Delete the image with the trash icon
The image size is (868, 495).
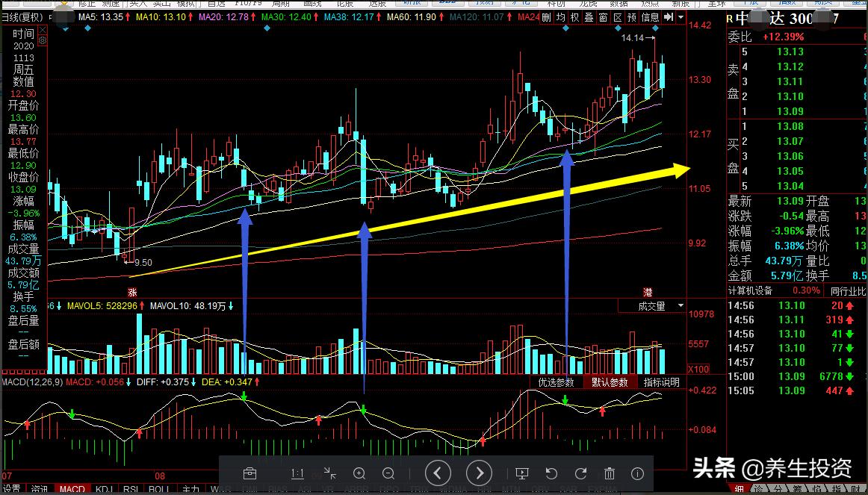pos(610,473)
